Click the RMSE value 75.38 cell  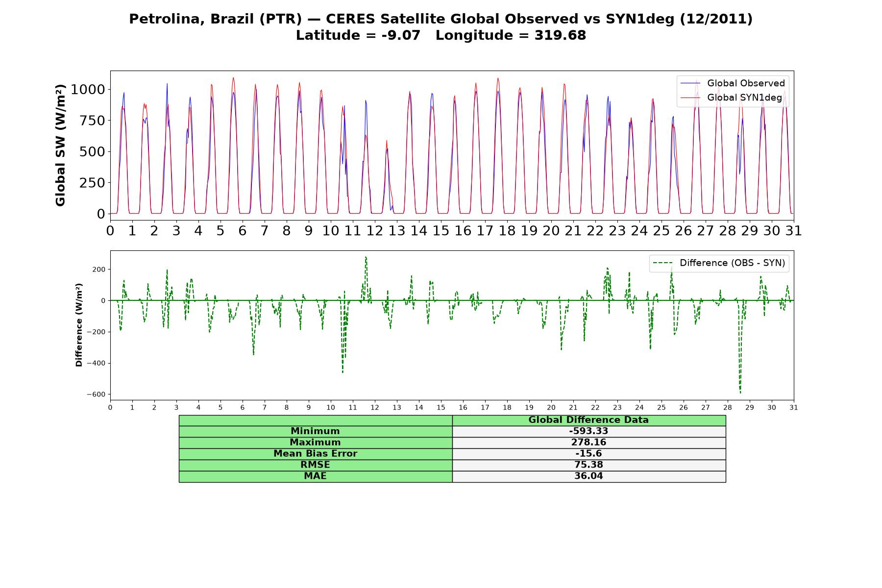[x=588, y=465]
